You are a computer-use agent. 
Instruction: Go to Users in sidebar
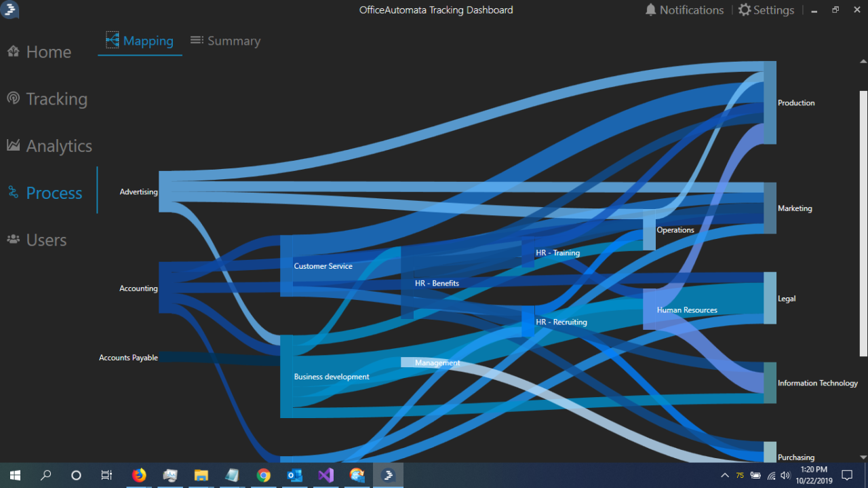tap(46, 240)
